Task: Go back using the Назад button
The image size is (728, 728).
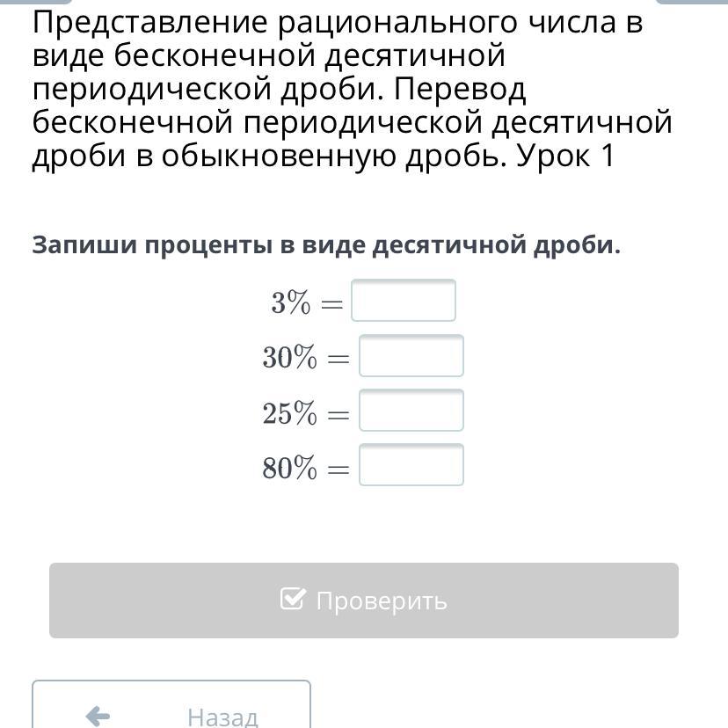Action: pyautogui.click(x=171, y=704)
